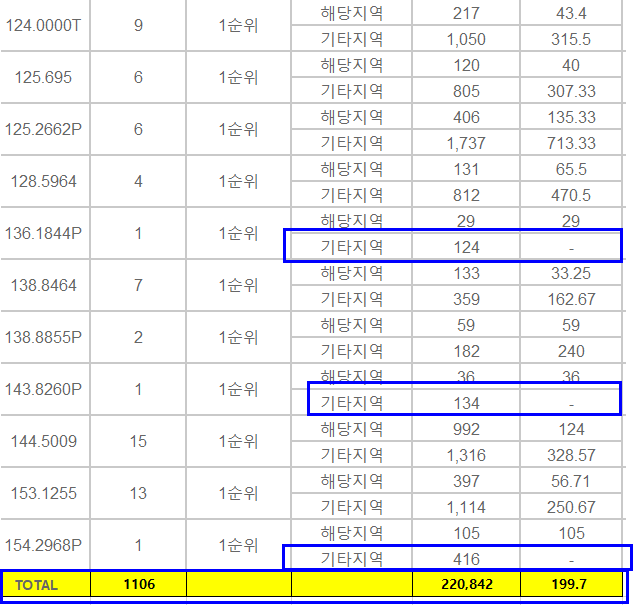Image resolution: width=633 pixels, height=605 pixels.
Task: Select the 315.5 rate cell
Action: tap(571, 39)
